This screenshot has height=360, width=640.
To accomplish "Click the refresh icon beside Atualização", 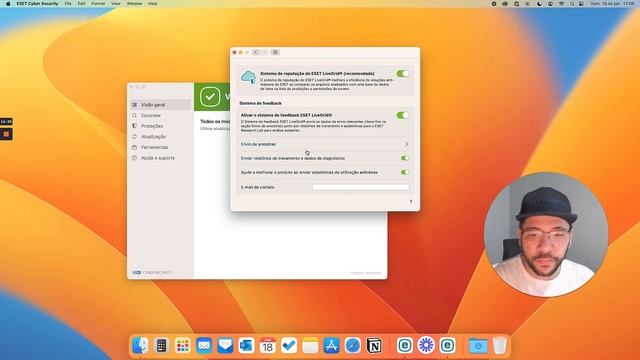I will click(134, 137).
